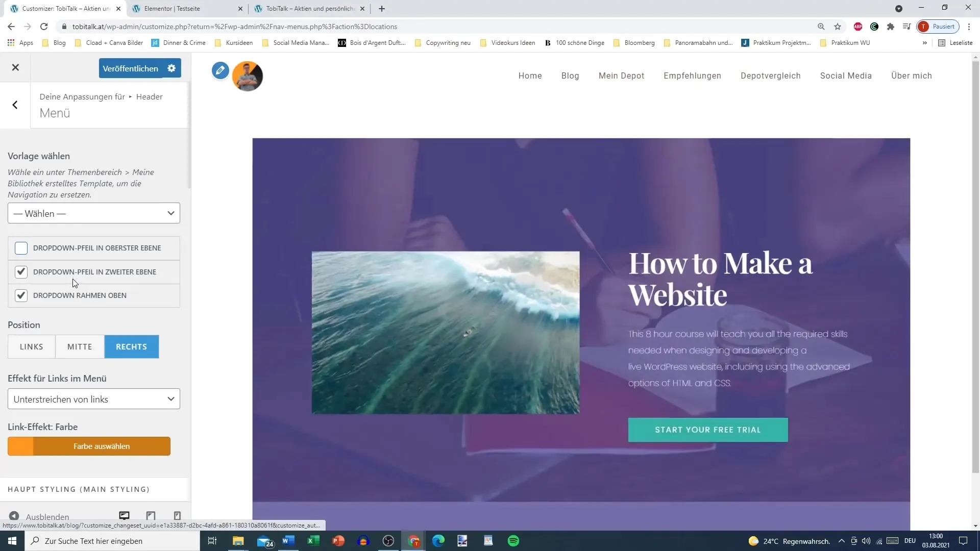Set menu position to Links
Viewport: 980px width, 551px height.
click(x=32, y=347)
